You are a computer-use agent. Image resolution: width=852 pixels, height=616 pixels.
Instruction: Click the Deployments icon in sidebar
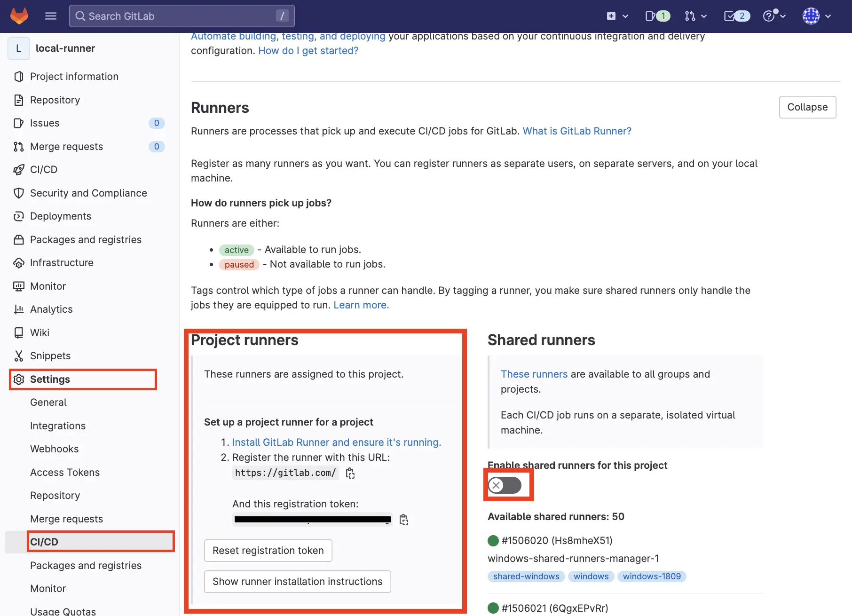point(19,216)
